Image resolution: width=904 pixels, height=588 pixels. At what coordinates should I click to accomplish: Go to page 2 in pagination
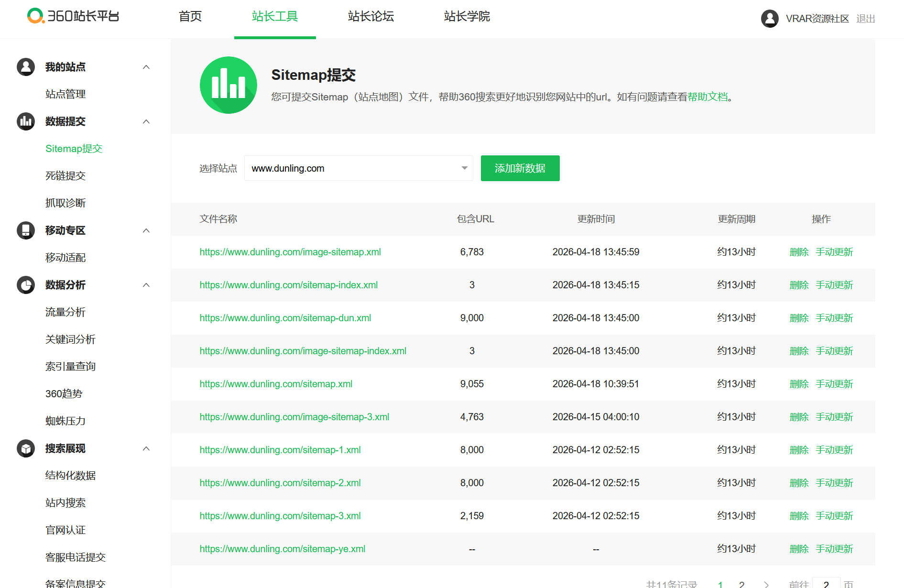click(741, 584)
